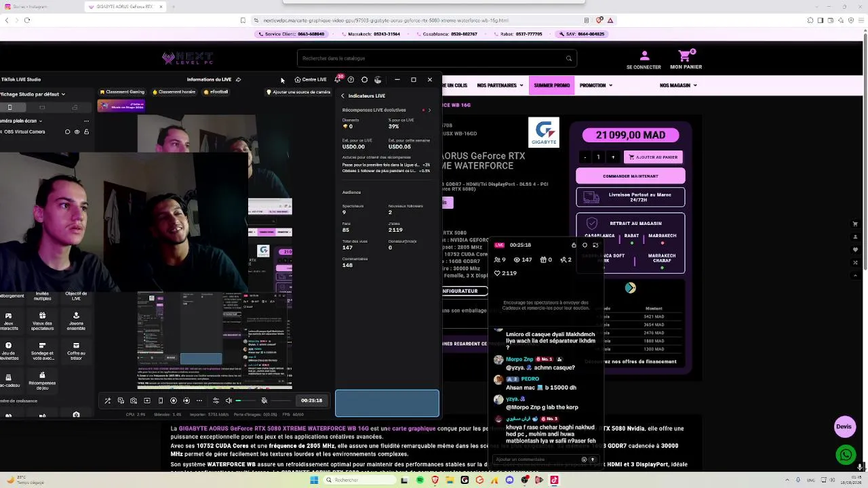
Task: Open the Coffre au trésor tool
Action: pos(76,351)
